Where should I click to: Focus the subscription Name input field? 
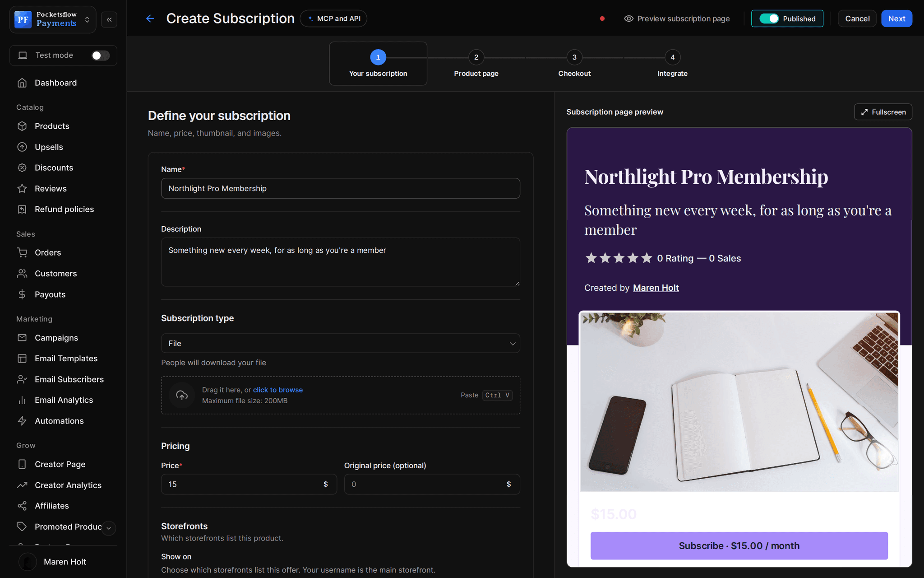[340, 188]
